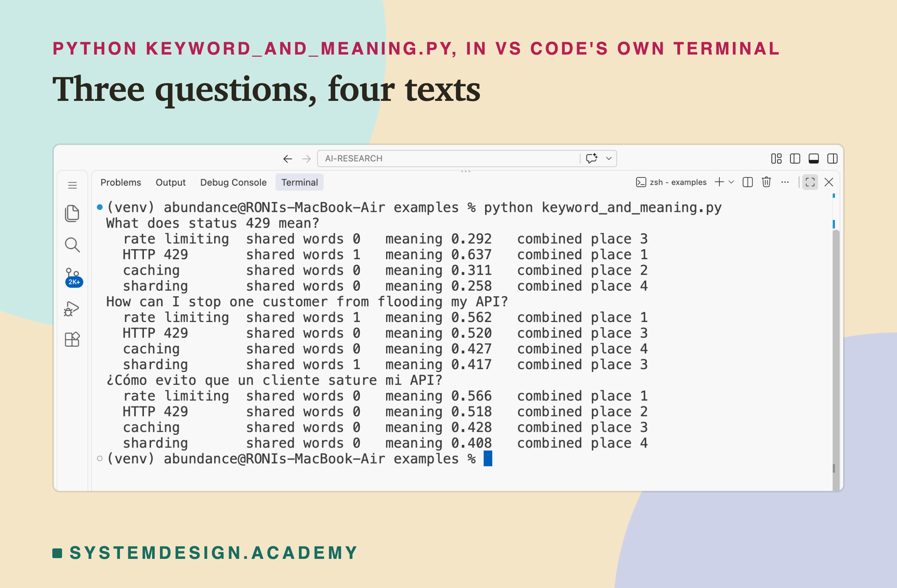This screenshot has height=588, width=897.
Task: Click the 'python keyword_and_meaning.py' command text
Action: point(602,208)
